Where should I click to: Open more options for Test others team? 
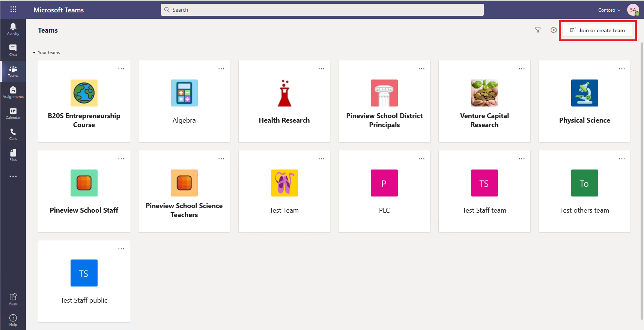pyautogui.click(x=622, y=159)
